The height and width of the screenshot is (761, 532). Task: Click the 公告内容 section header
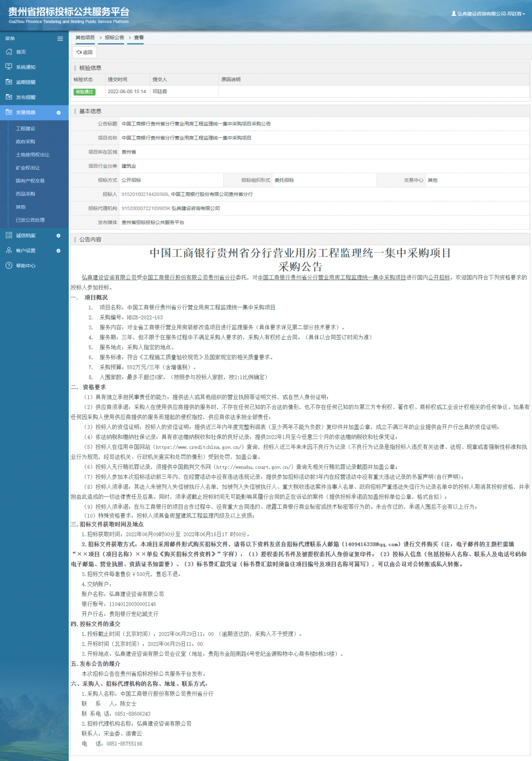tap(90, 239)
